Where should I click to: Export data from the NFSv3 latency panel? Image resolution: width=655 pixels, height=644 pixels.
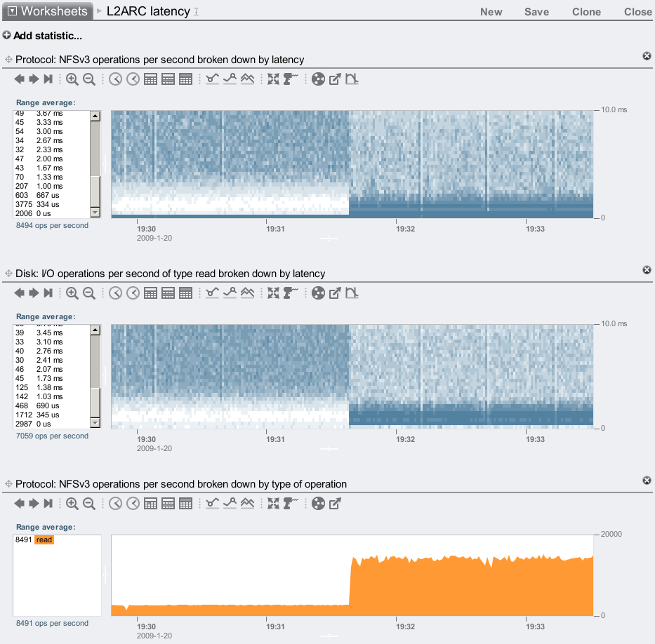[335, 79]
